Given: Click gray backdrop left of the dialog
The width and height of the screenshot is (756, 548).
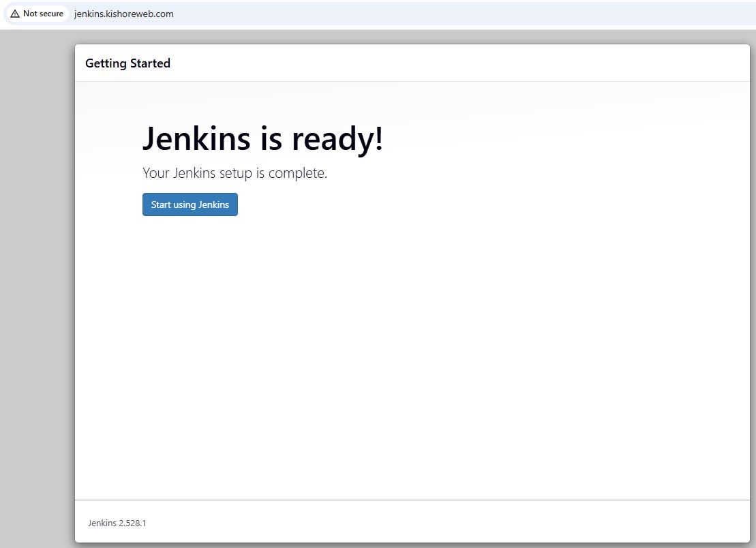Looking at the screenshot, I should click(x=37, y=273).
